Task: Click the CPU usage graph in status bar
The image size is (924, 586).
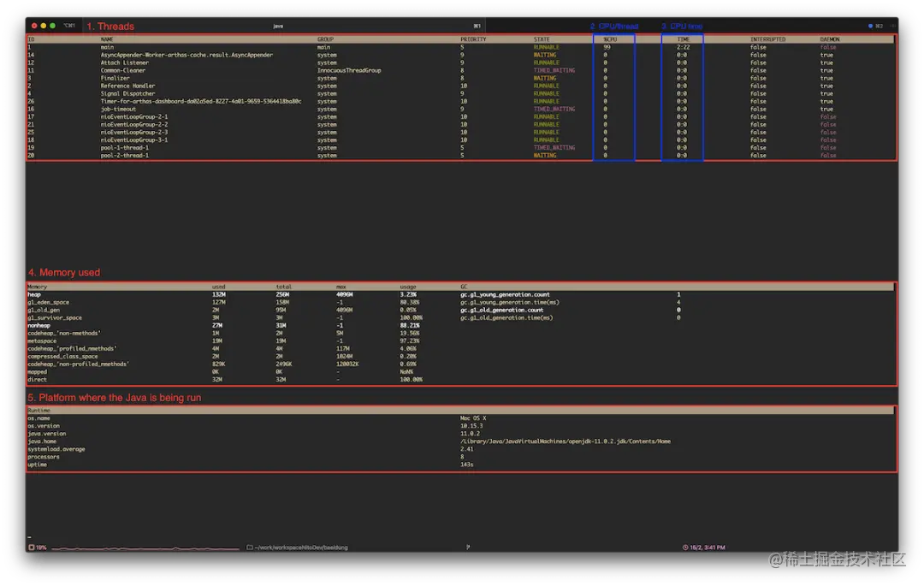Action: (x=145, y=548)
